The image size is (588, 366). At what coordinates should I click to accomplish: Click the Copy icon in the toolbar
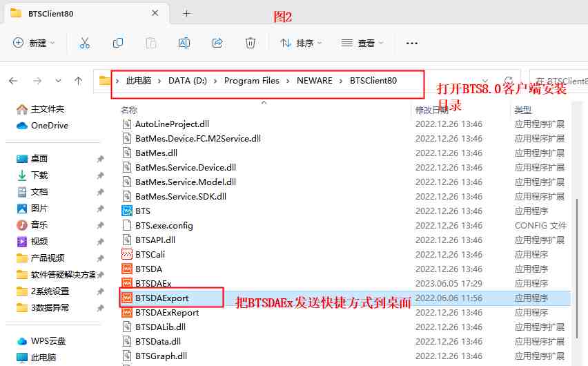[x=118, y=44]
